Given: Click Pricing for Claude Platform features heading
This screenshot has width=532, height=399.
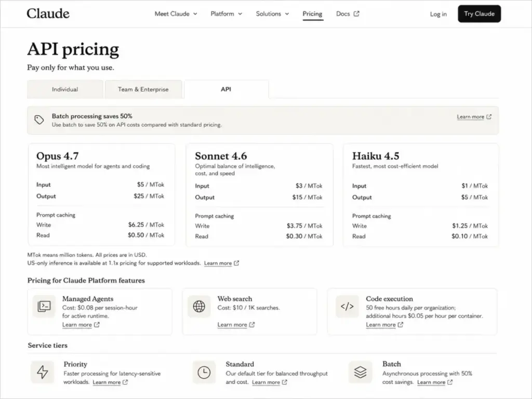Looking at the screenshot, I should click(x=86, y=281).
